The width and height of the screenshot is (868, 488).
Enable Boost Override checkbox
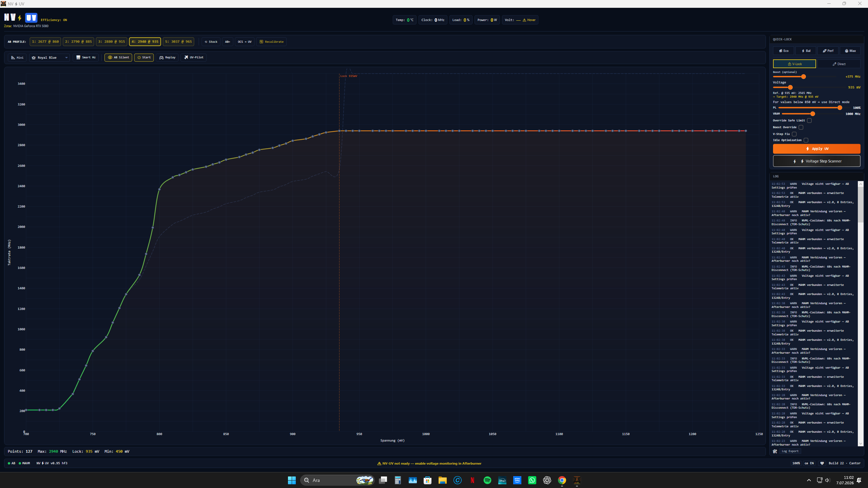coord(801,127)
